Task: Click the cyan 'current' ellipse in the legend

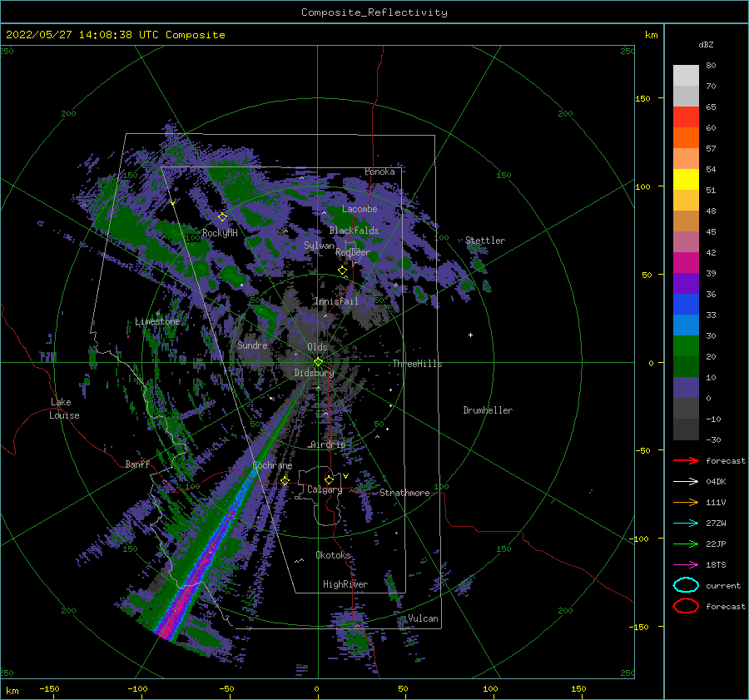Action: pos(686,585)
